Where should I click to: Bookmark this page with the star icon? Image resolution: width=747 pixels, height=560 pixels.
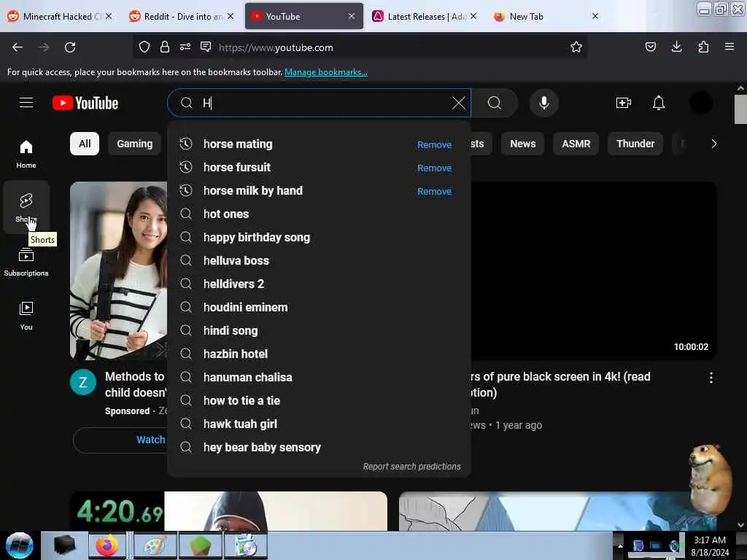[576, 47]
